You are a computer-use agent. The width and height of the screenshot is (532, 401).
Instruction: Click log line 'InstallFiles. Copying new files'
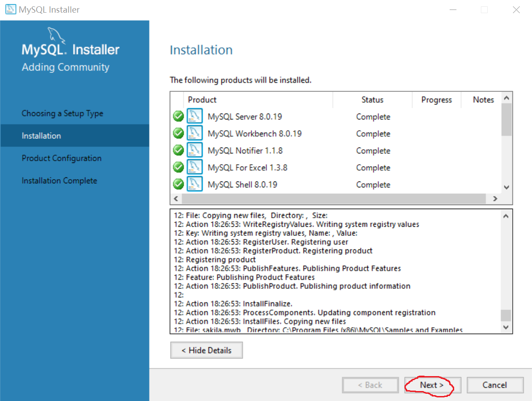coord(260,321)
